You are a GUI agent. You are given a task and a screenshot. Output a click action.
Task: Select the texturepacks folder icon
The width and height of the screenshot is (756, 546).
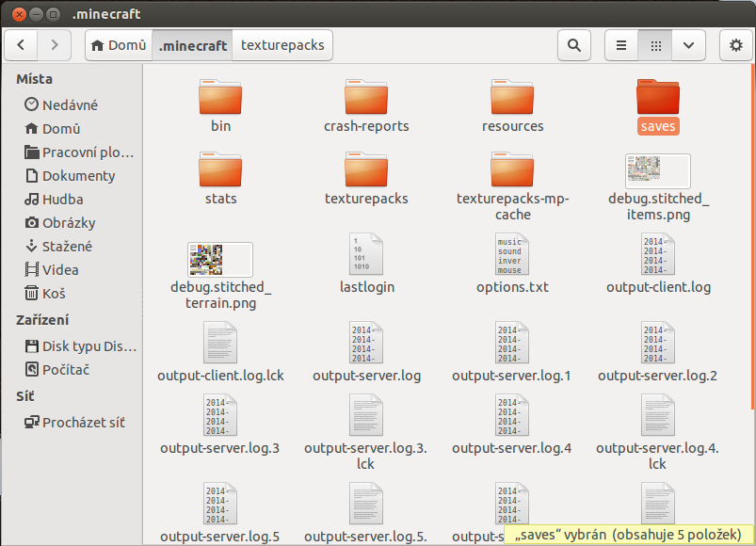(x=366, y=169)
